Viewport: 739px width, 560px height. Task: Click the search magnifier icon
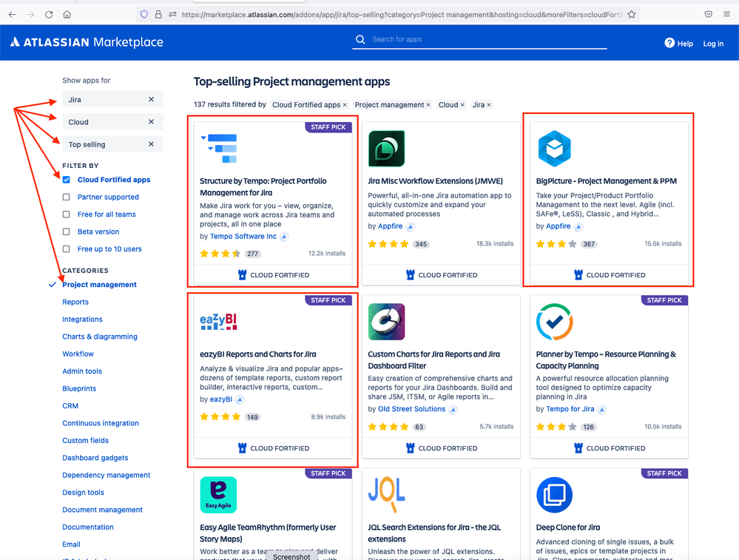[x=360, y=39]
